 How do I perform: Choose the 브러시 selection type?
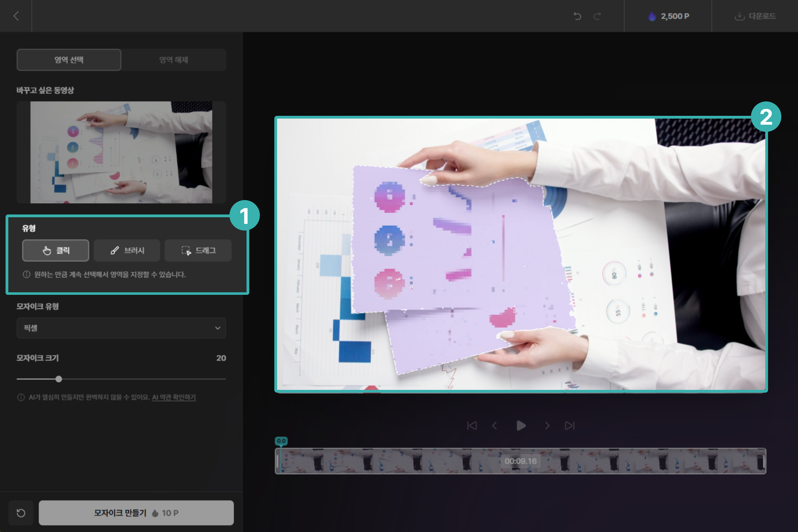pyautogui.click(x=127, y=250)
